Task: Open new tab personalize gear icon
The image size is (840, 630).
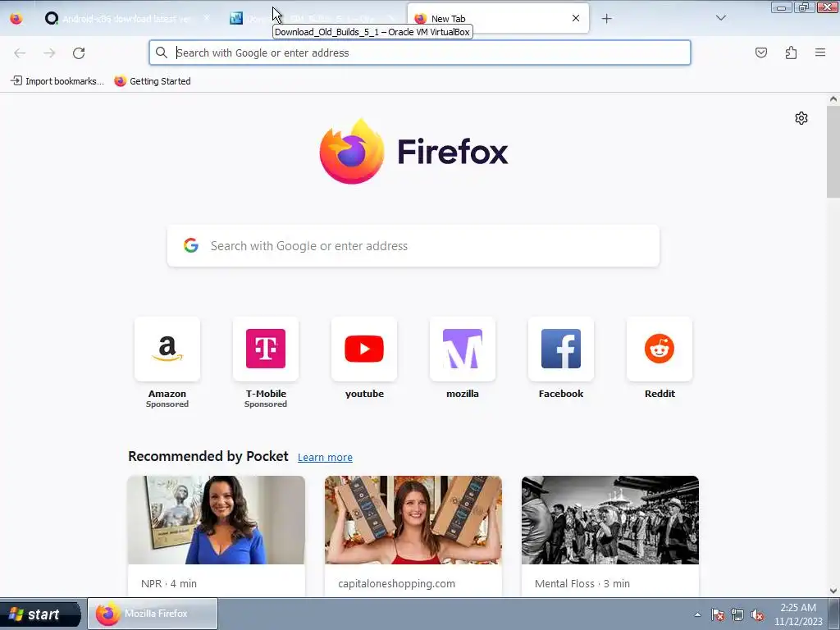Action: pyautogui.click(x=801, y=118)
